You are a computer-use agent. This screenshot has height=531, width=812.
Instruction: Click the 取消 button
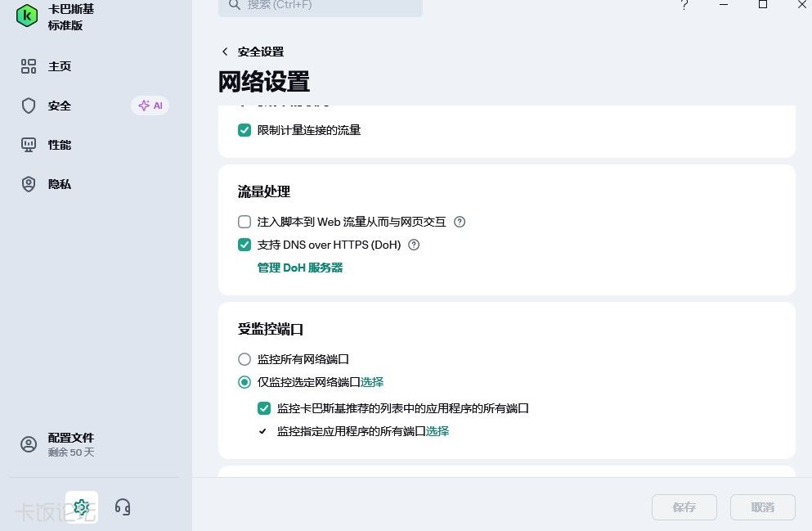[763, 507]
